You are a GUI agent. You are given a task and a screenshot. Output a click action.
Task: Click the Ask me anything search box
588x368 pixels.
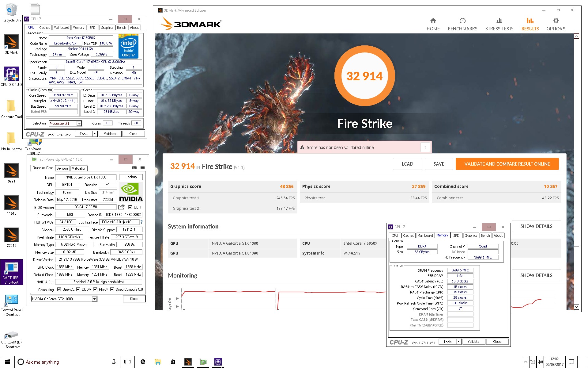[67, 362]
